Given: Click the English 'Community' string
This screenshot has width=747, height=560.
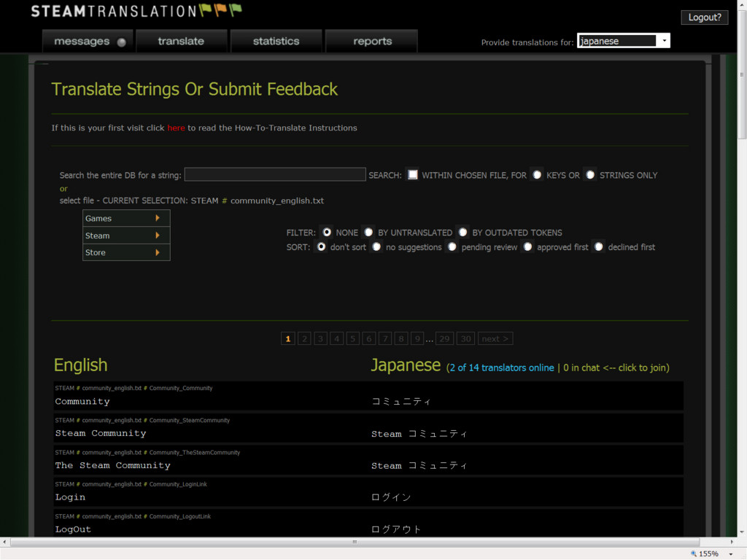Looking at the screenshot, I should 82,402.
